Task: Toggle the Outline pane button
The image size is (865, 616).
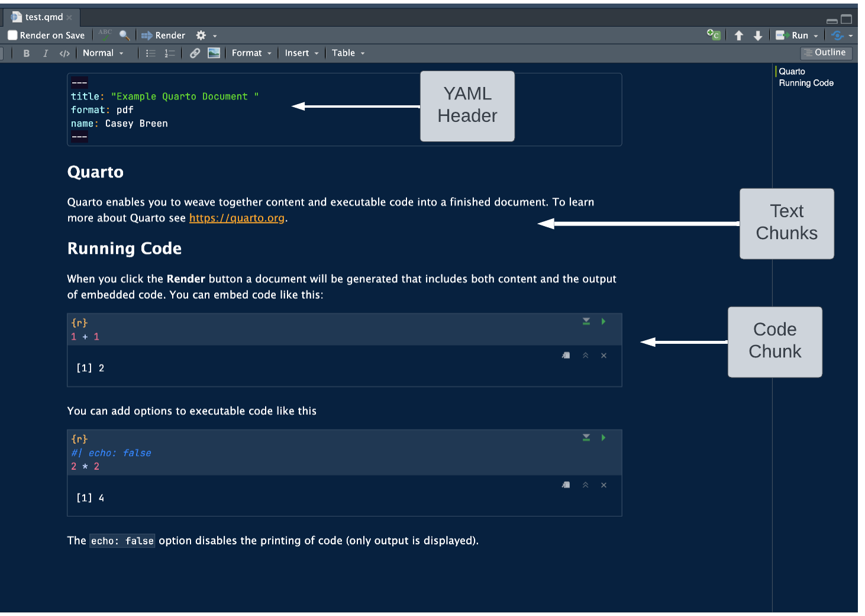Action: point(825,53)
